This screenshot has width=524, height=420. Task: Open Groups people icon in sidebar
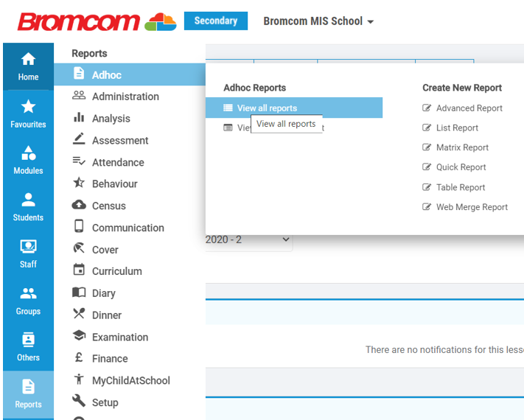coord(28,293)
